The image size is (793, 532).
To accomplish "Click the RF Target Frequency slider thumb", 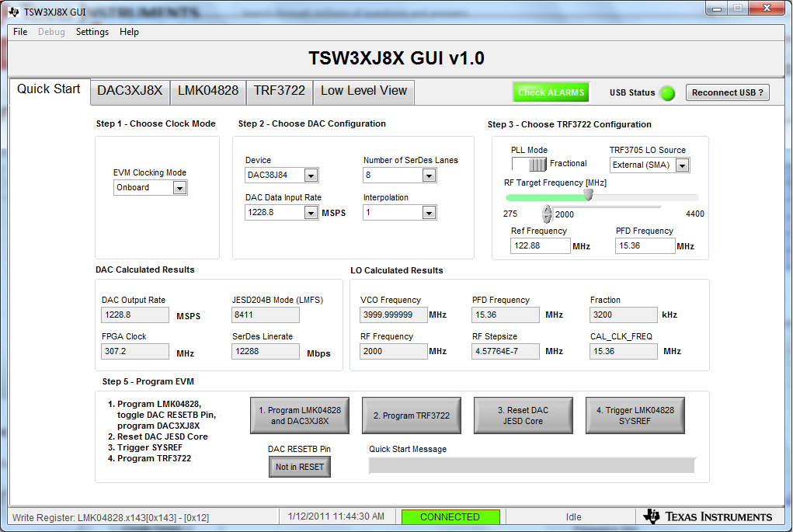I will tap(588, 195).
